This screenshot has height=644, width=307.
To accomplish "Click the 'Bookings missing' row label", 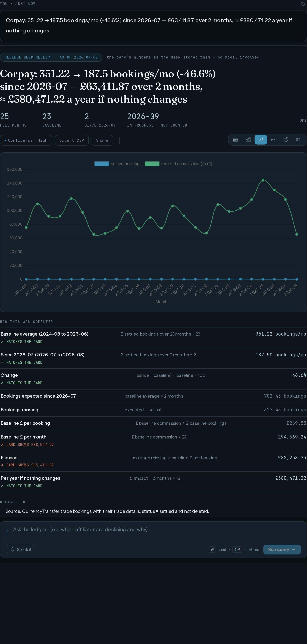I will click(20, 410).
